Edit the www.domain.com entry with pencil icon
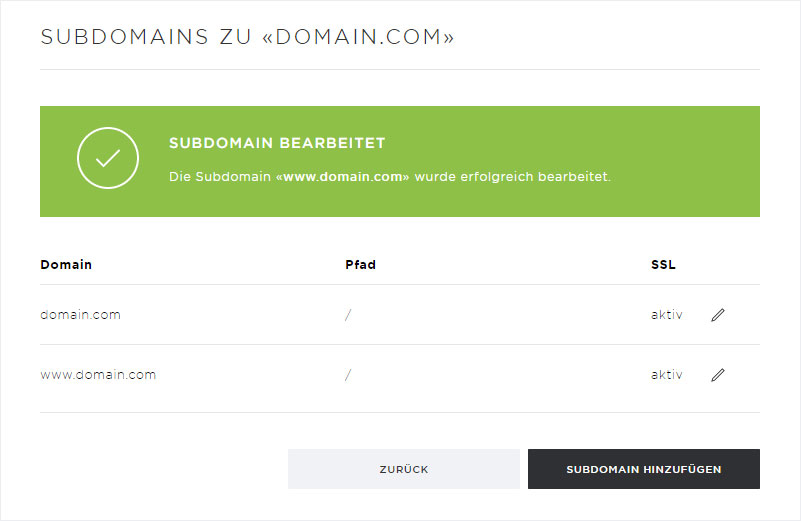 [718, 375]
